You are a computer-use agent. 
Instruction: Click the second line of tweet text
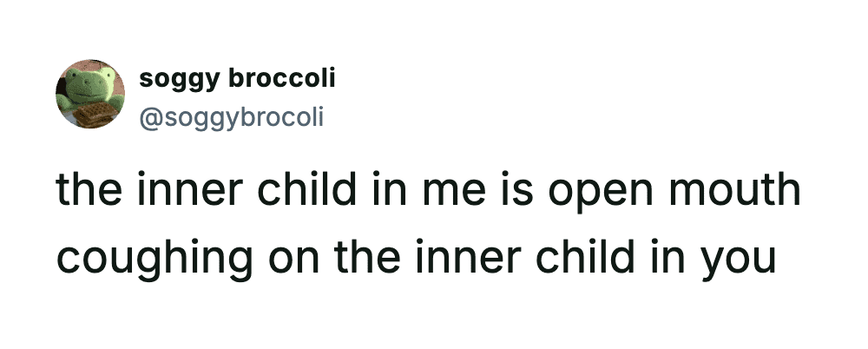[x=415, y=258]
